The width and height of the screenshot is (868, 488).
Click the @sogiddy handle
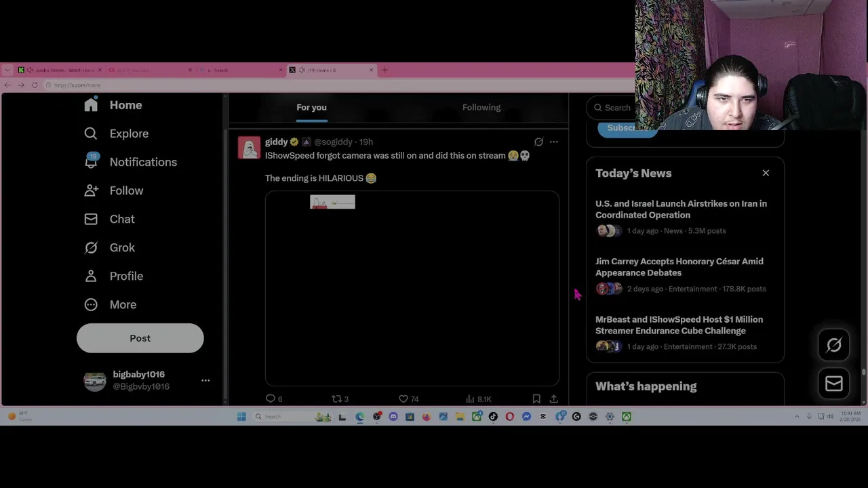click(x=333, y=142)
